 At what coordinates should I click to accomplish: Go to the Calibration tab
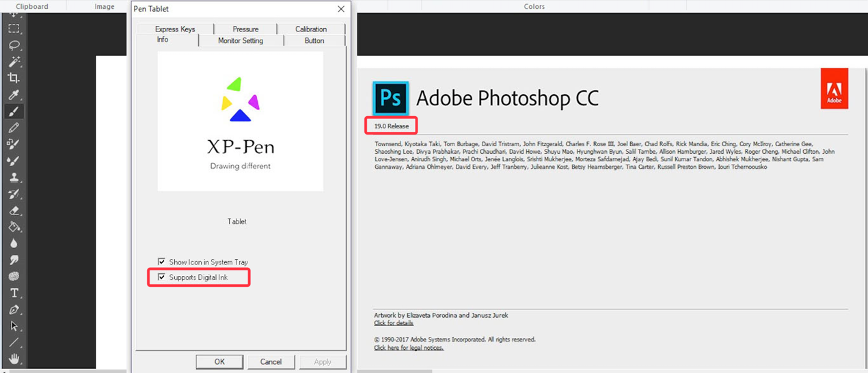311,29
